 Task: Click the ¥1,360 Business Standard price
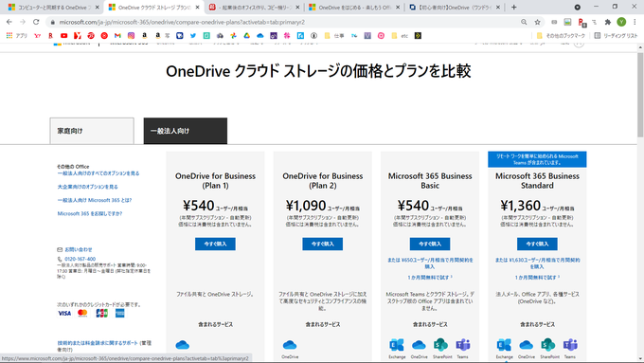520,205
